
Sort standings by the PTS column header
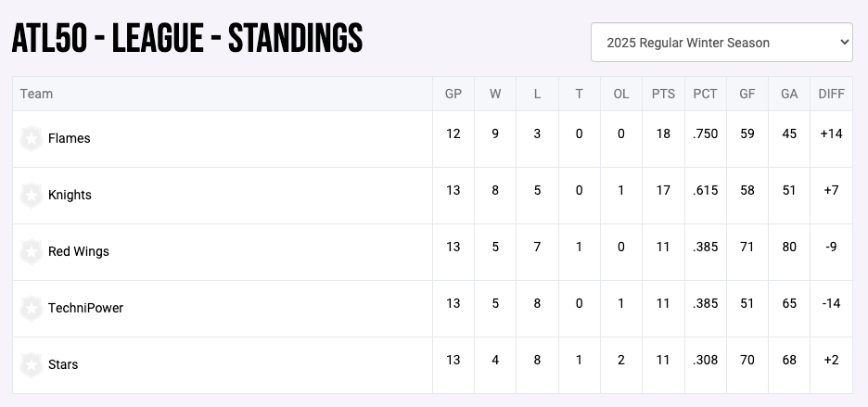(663, 94)
